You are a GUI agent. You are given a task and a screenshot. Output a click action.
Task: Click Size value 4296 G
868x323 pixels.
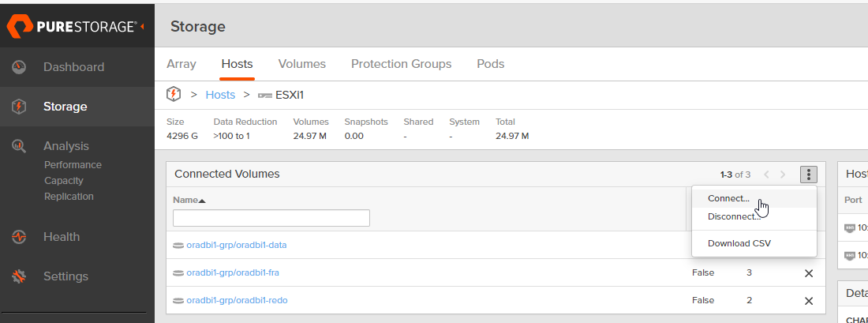(x=182, y=136)
